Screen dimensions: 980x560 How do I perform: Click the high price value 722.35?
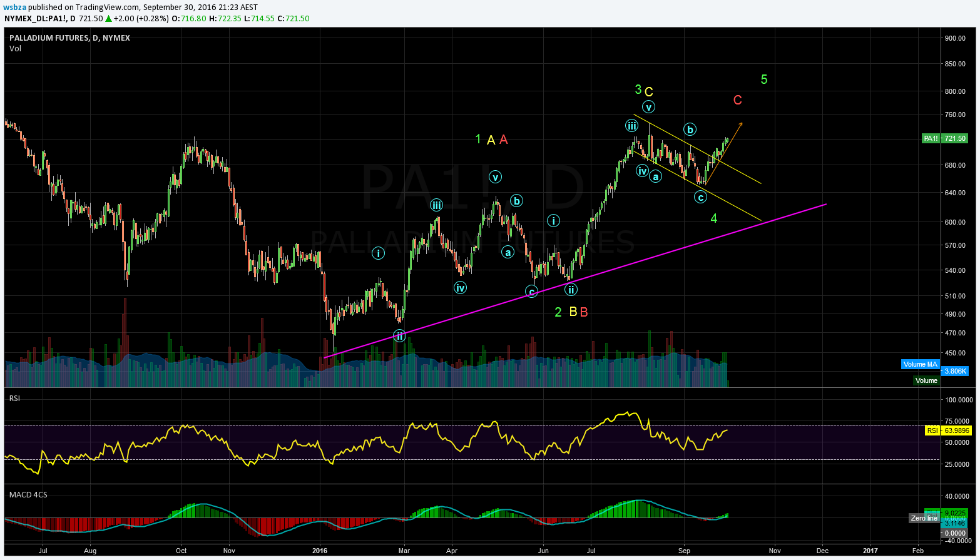click(230, 18)
